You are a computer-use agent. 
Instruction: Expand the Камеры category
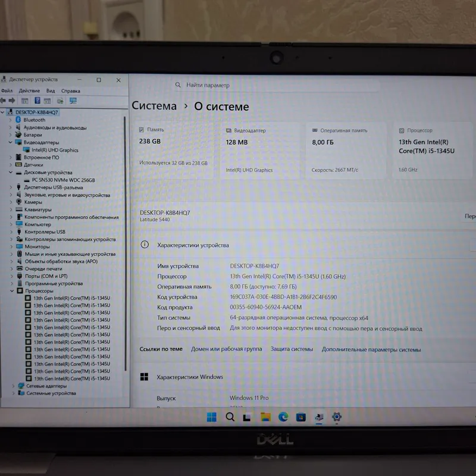[11, 202]
